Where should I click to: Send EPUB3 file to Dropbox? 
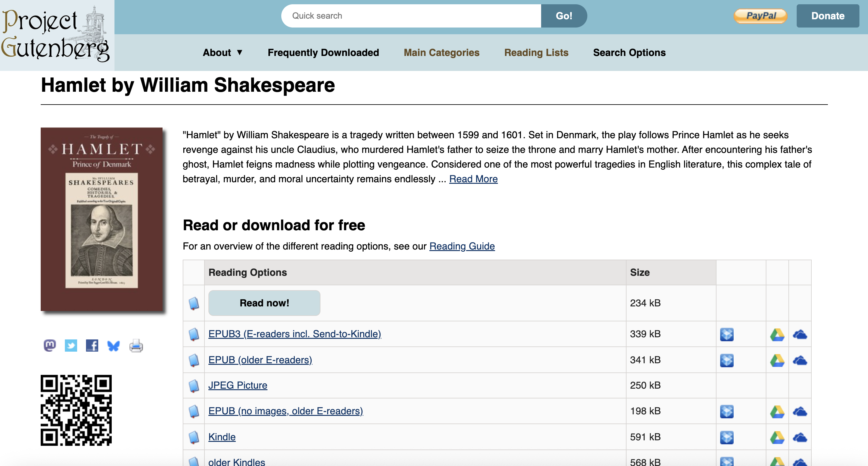[727, 334]
